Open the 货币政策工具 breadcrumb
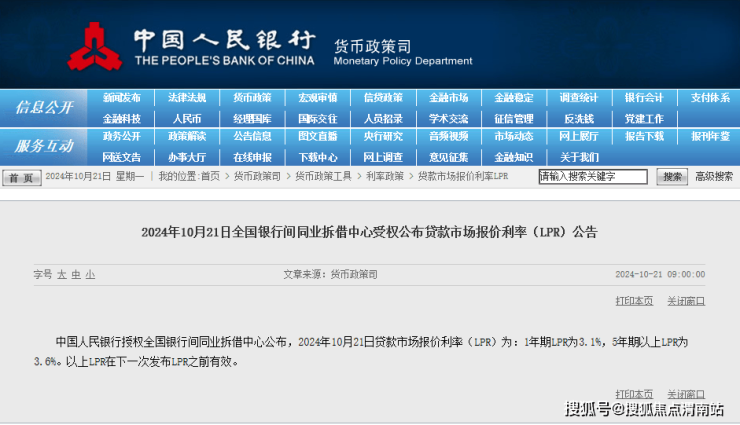The width and height of the screenshot is (740, 425). coord(323,176)
